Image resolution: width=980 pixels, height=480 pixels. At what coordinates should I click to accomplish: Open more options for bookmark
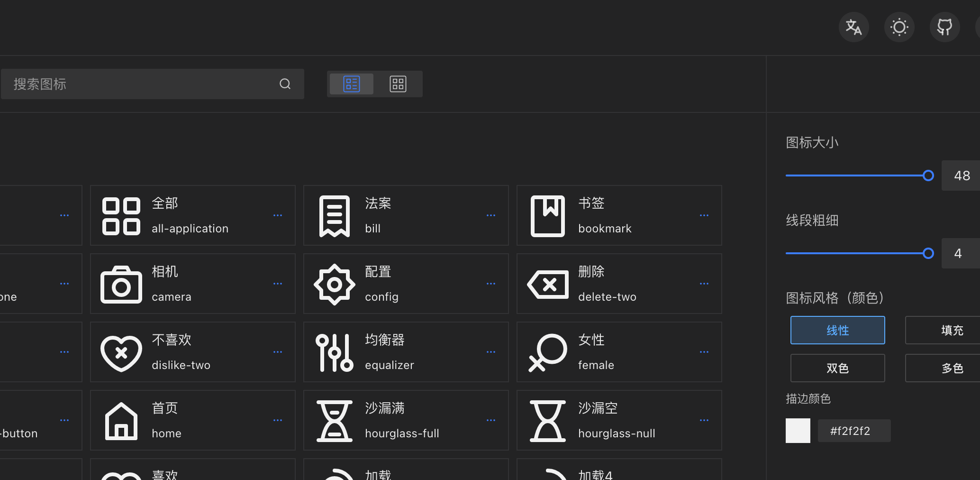click(x=704, y=215)
